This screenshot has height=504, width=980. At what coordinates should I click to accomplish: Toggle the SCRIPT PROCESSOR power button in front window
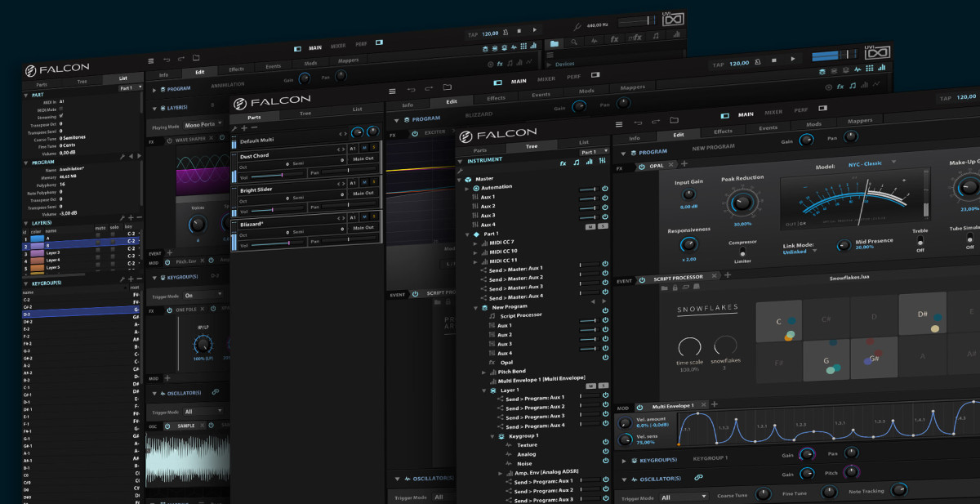point(642,279)
